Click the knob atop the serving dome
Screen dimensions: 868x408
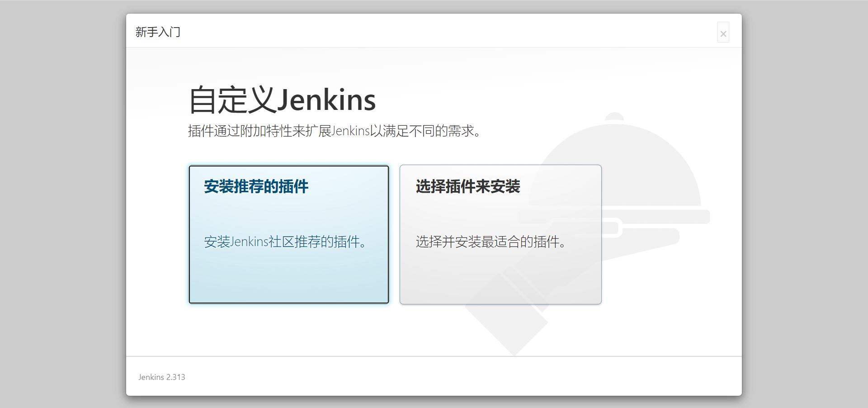coord(614,116)
